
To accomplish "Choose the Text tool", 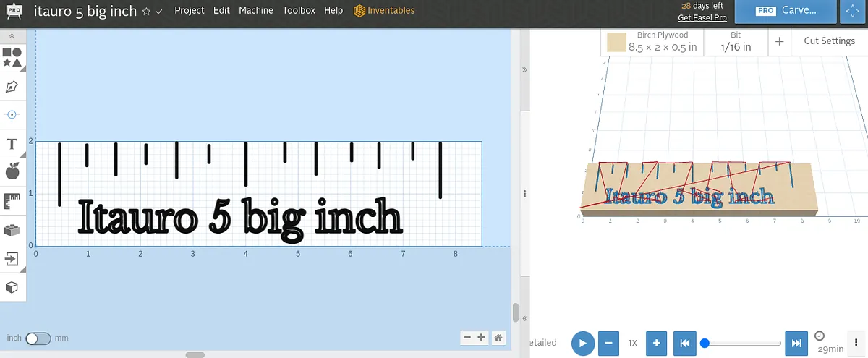I will point(12,144).
